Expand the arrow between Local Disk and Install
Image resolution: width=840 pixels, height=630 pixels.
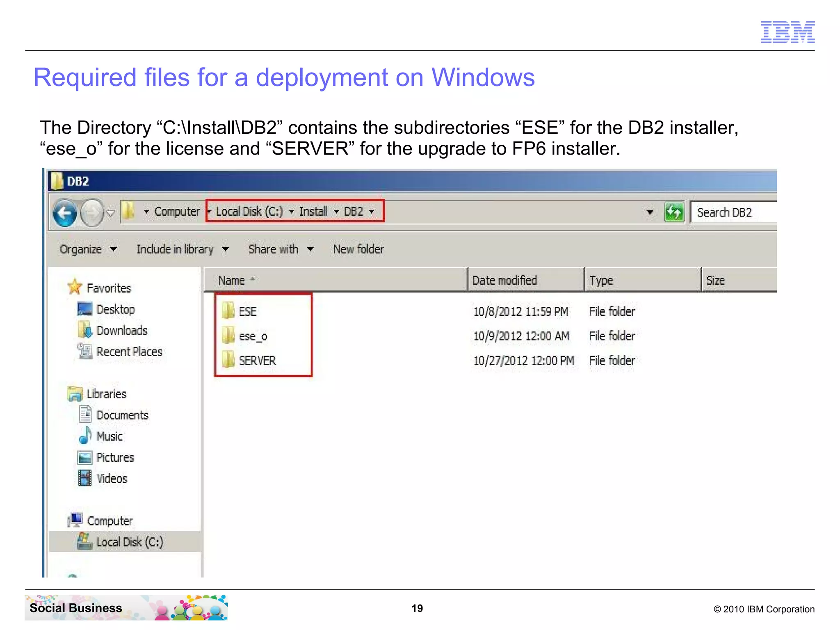[x=292, y=212]
